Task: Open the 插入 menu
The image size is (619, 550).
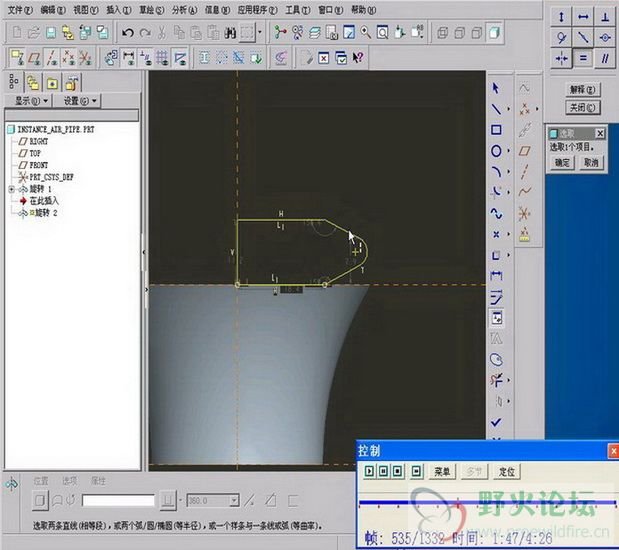Action: click(x=117, y=9)
